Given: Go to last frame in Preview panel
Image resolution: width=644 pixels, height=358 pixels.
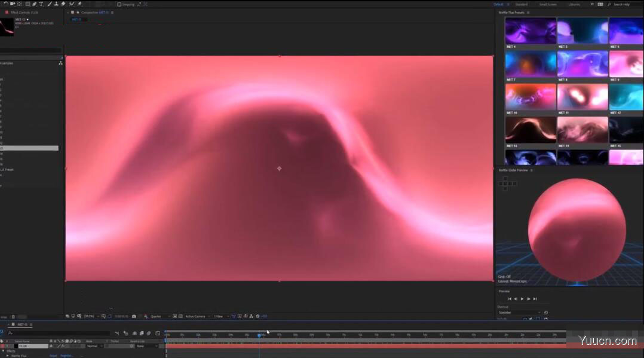Looking at the screenshot, I should 535,299.
